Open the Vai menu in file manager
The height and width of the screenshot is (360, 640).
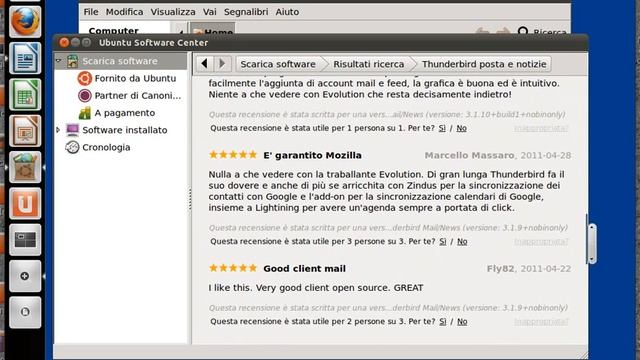(x=209, y=12)
